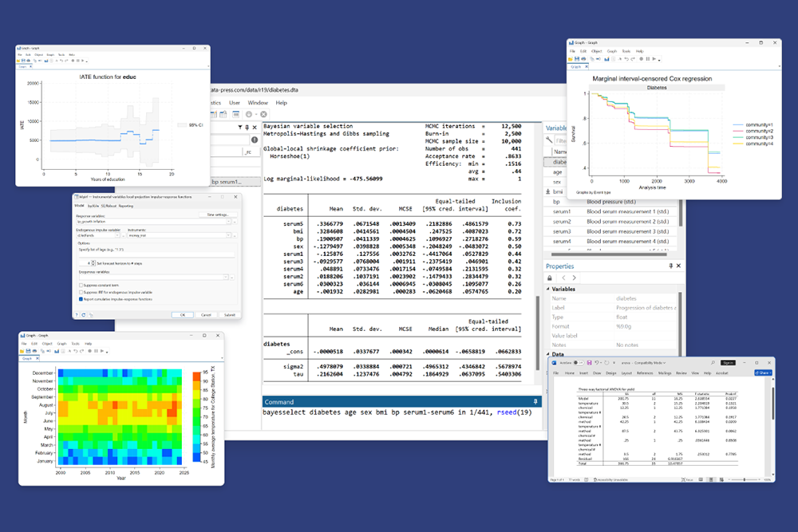
Task: Click Cancel button in ivlpirf dialog
Action: click(206, 315)
